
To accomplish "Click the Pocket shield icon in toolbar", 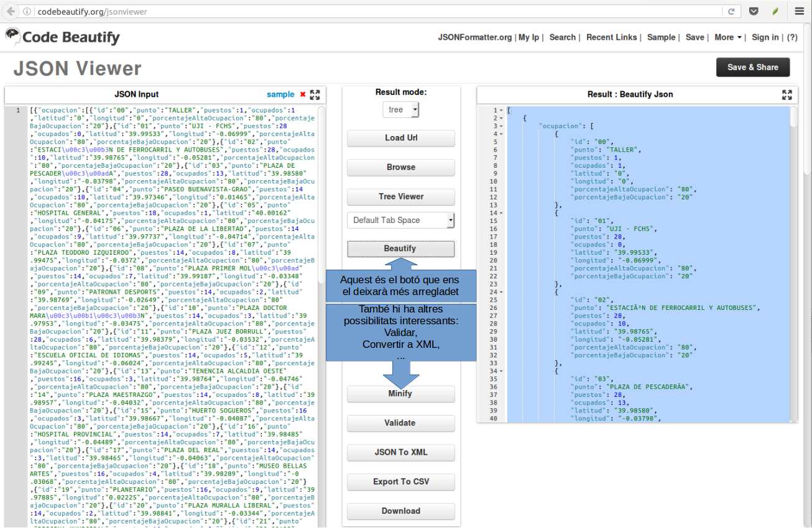I will [754, 11].
